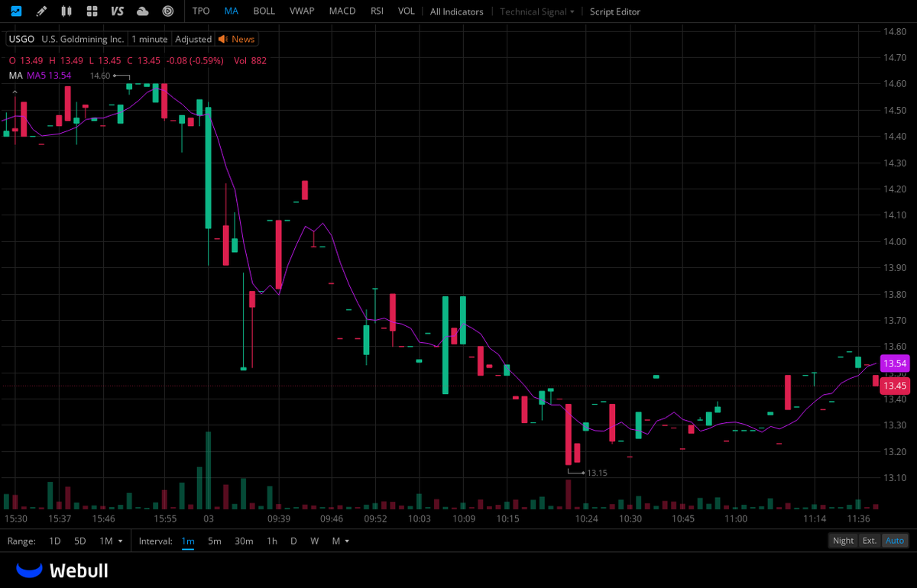
Task: Select the 5m interval
Action: (x=215, y=541)
